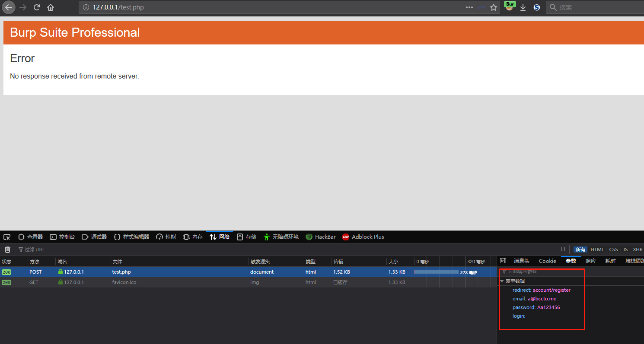Sort by the 文件 file column

[179, 262]
